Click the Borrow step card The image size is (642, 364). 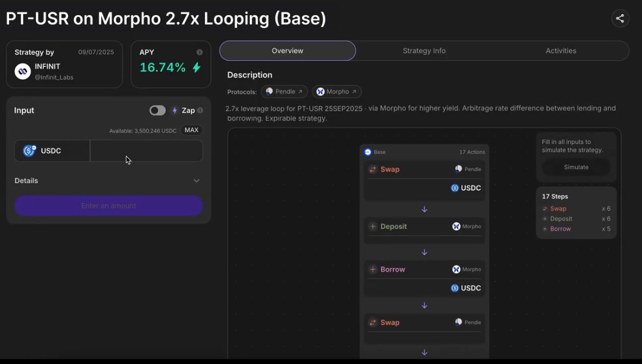click(425, 279)
